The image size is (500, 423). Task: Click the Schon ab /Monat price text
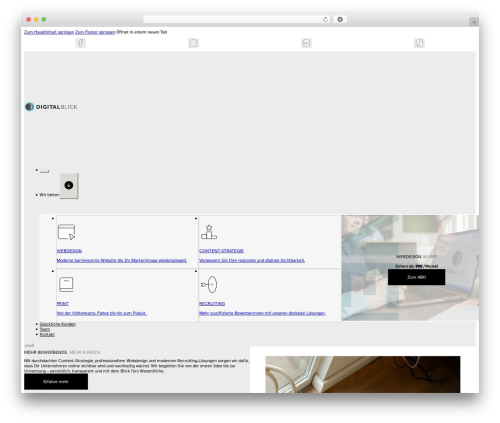[x=417, y=266]
